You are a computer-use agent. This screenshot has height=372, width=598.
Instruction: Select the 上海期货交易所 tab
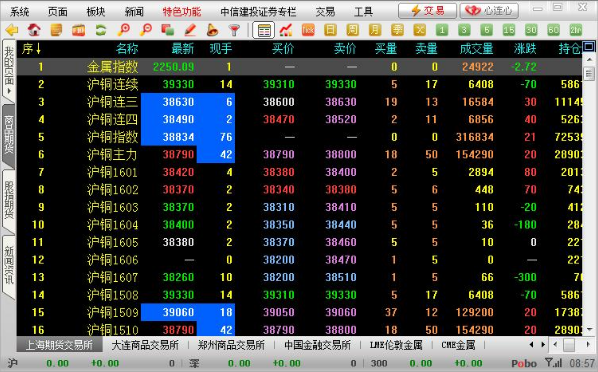click(59, 345)
